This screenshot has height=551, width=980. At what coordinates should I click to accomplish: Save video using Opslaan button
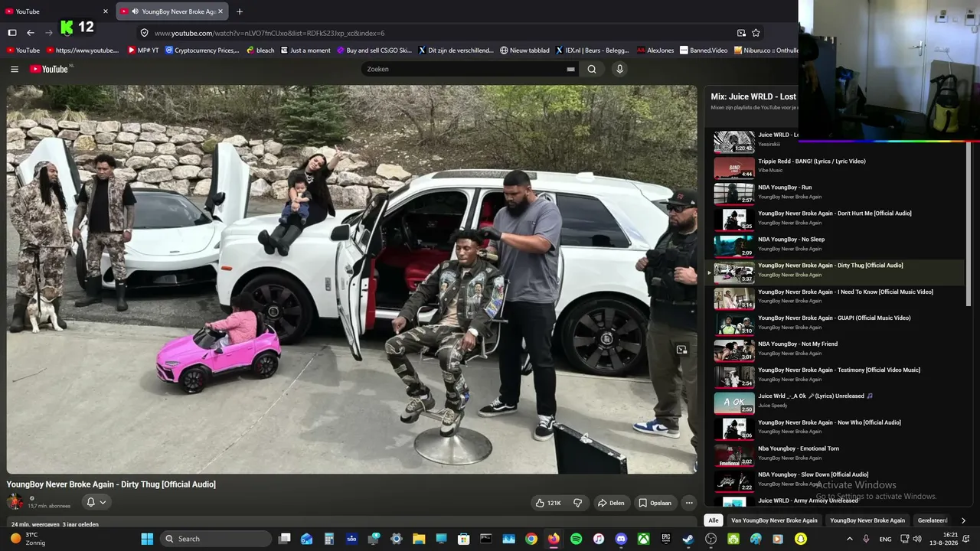coord(655,503)
